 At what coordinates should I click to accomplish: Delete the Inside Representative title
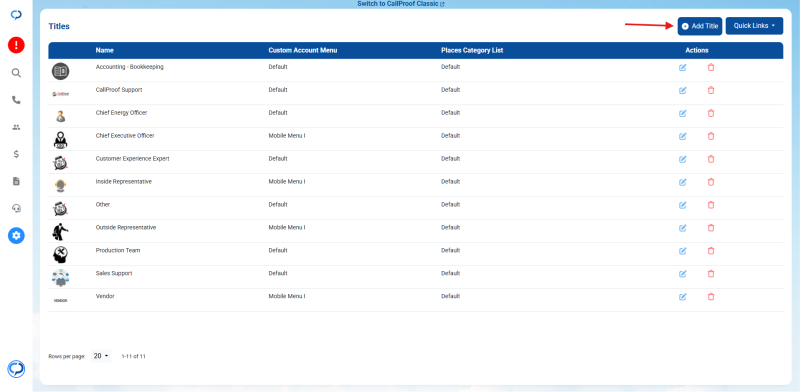pos(711,182)
